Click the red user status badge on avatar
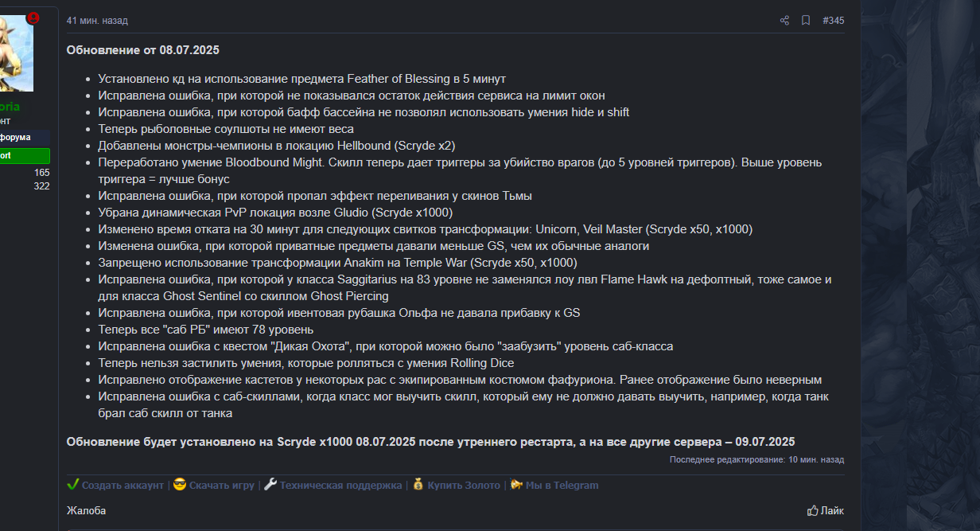 [33, 18]
